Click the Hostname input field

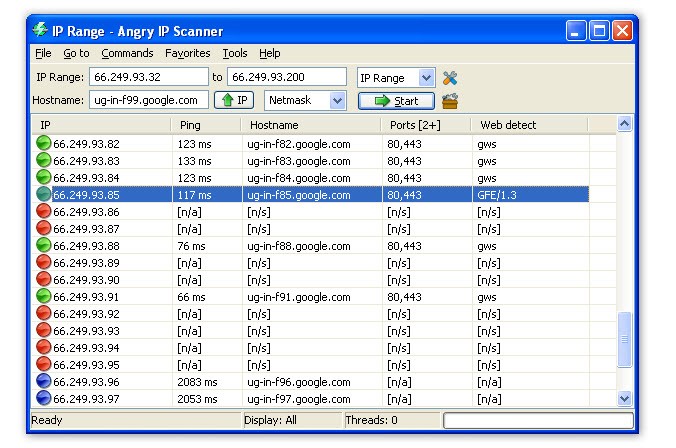[149, 100]
